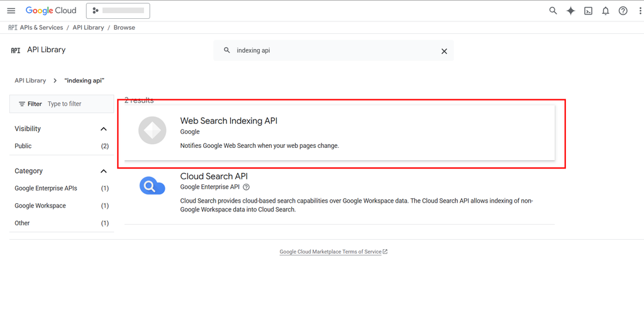The image size is (644, 319).
Task: Open the Web Search Indexing API result
Action: (x=339, y=133)
